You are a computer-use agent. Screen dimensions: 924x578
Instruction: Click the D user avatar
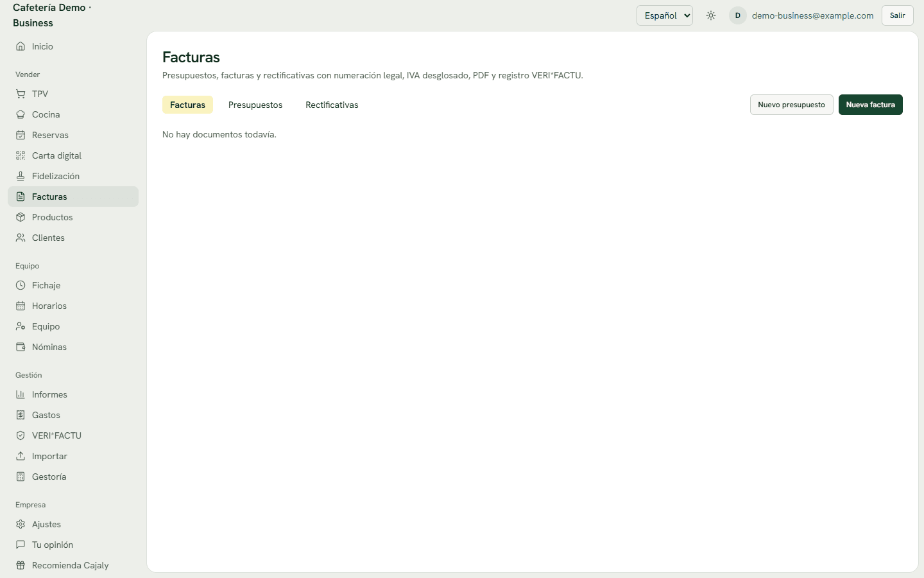pos(738,15)
